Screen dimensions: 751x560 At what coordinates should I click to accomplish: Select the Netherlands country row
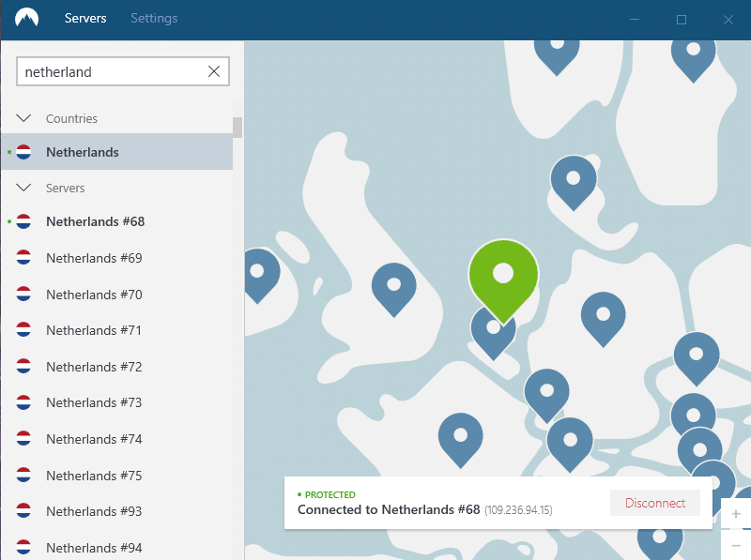[x=116, y=152]
